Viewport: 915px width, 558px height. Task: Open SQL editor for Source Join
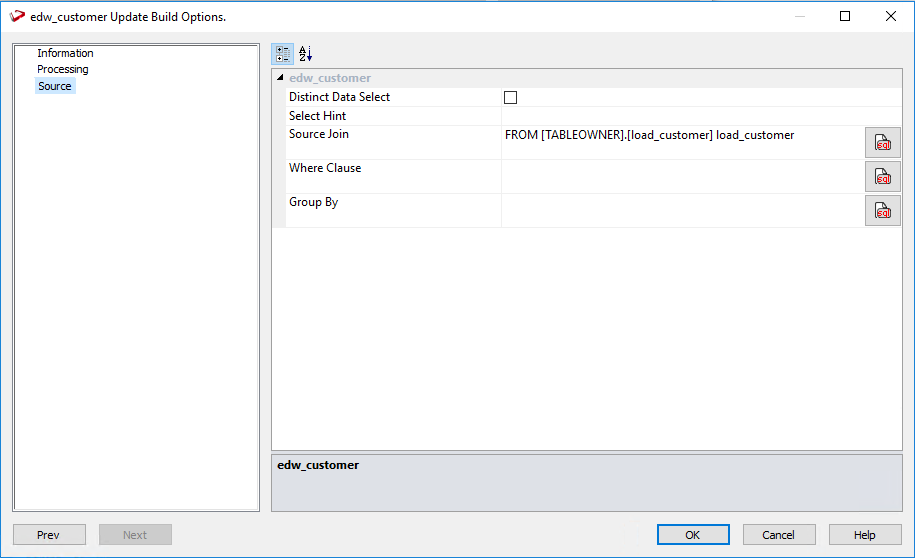coord(882,142)
